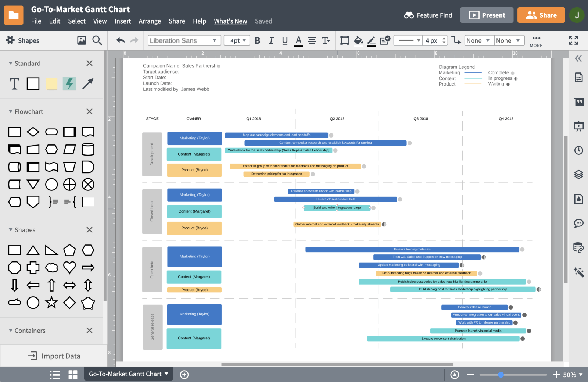Choose the diamond decision flowchart shape
Viewport: 588px width, 382px height.
33,132
